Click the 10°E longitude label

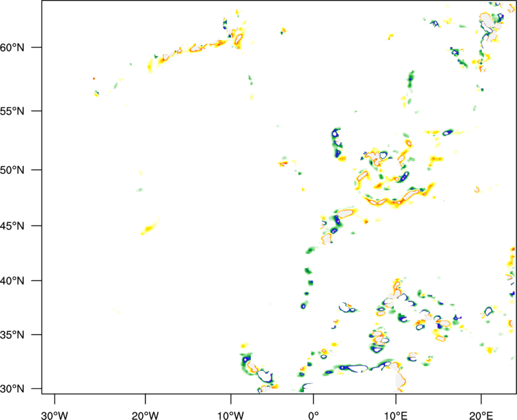396,415
